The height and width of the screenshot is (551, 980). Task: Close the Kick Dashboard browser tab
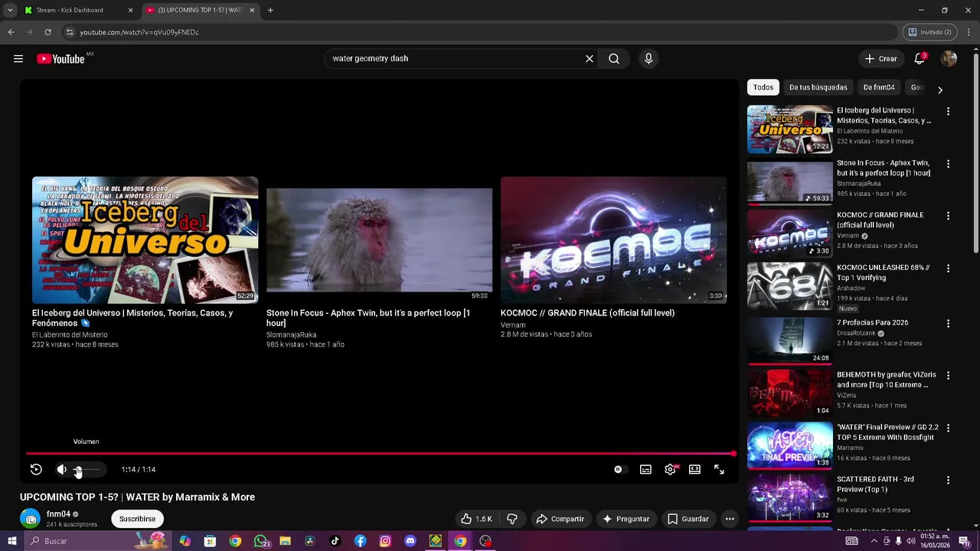pyautogui.click(x=130, y=10)
